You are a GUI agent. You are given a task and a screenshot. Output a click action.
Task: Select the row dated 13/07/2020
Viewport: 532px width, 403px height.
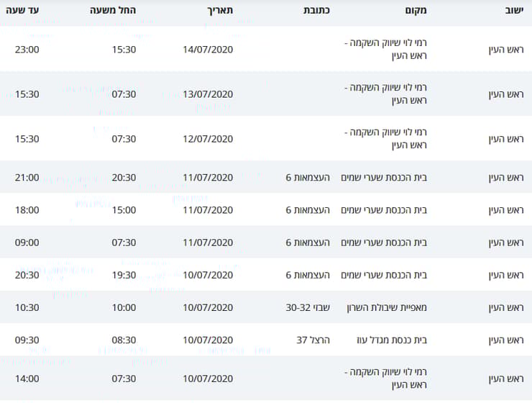266,94
